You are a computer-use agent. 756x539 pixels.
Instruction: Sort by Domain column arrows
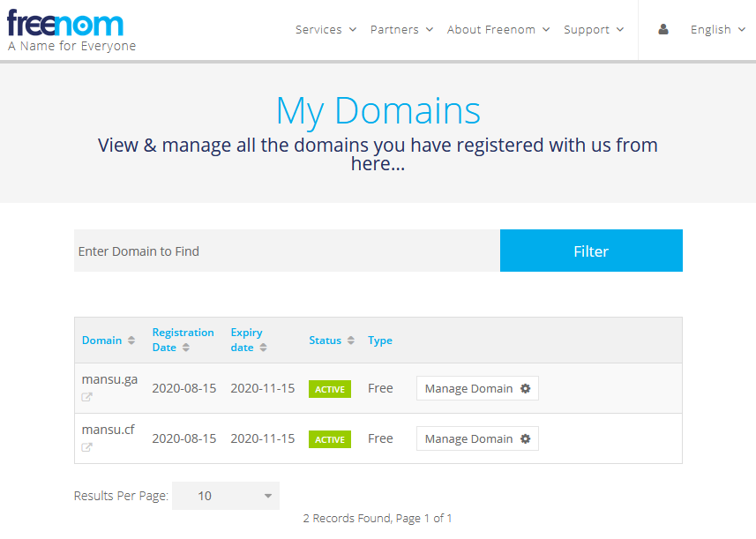(x=131, y=341)
